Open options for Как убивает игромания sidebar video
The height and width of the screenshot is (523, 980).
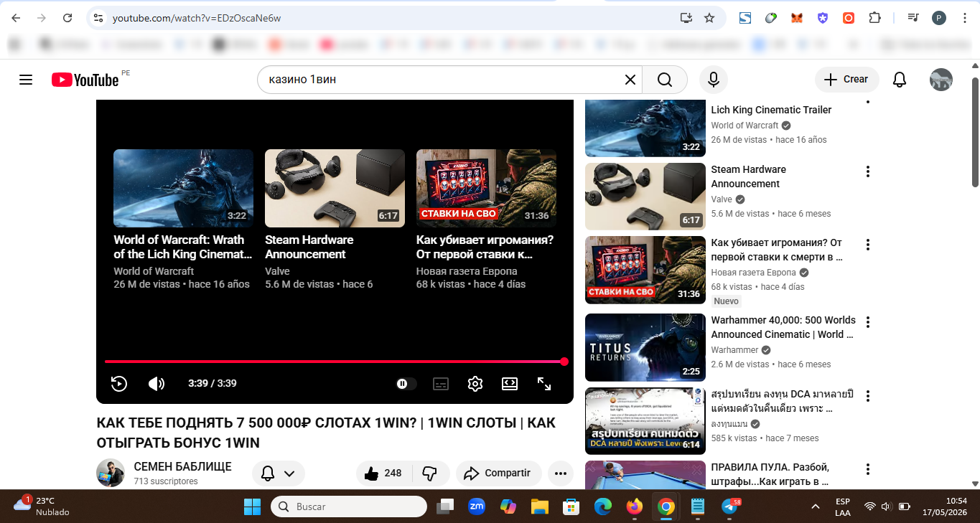pyautogui.click(x=868, y=245)
